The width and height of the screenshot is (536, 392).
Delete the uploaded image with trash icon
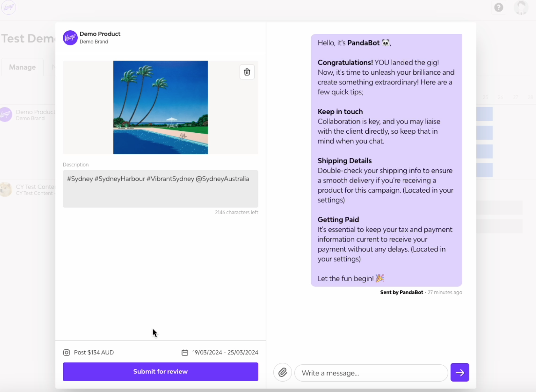pos(247,72)
